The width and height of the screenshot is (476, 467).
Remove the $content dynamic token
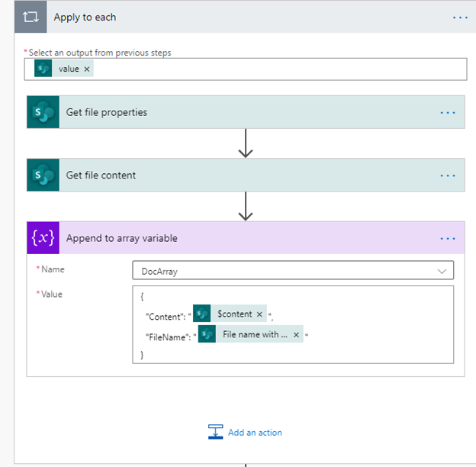click(259, 314)
